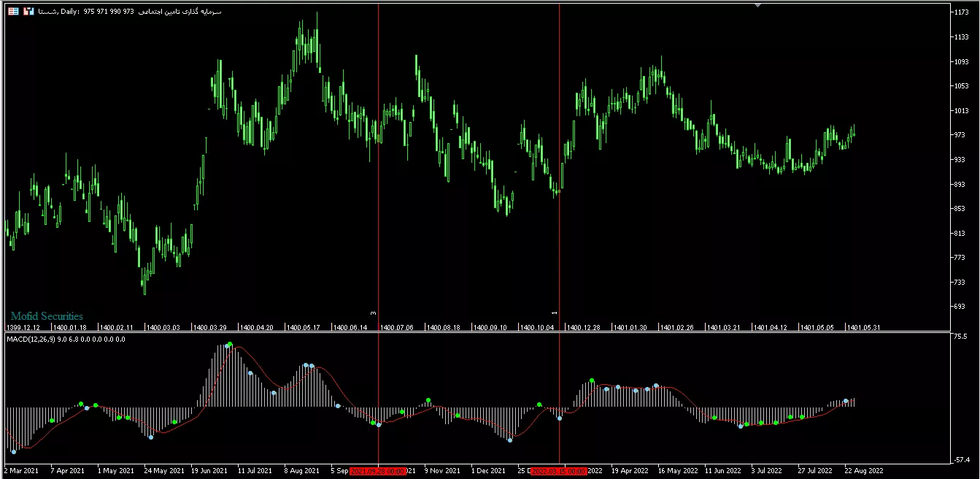This screenshot has width=980, height=479.
Task: Click the 22 Aug 2022 time label
Action: point(864,471)
